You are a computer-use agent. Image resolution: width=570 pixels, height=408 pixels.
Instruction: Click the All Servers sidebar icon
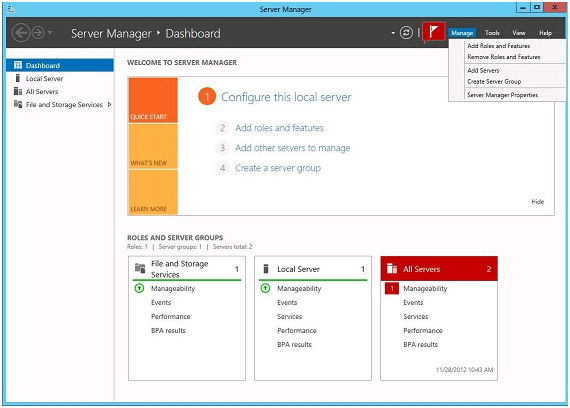18,91
